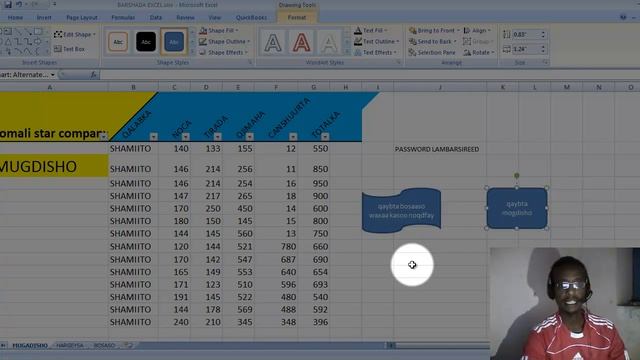Open the Home ribbon tab
Screen dimensions: 640x360
coord(15,18)
